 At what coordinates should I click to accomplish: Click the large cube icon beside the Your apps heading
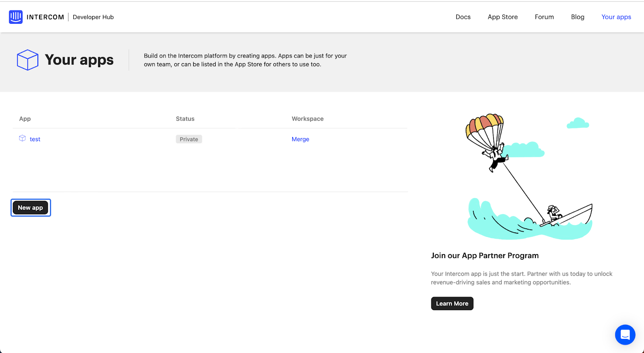[27, 60]
